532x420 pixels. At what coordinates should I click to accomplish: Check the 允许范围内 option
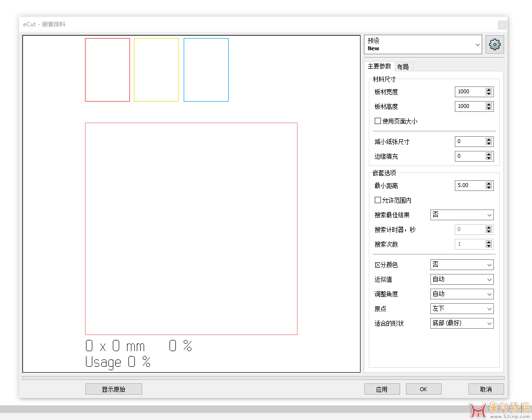point(378,200)
